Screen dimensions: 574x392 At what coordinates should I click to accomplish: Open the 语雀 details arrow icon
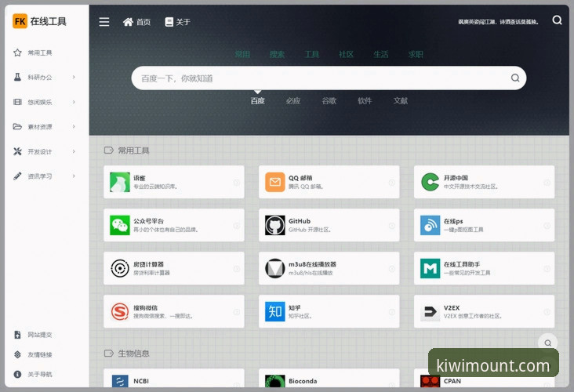click(x=237, y=182)
